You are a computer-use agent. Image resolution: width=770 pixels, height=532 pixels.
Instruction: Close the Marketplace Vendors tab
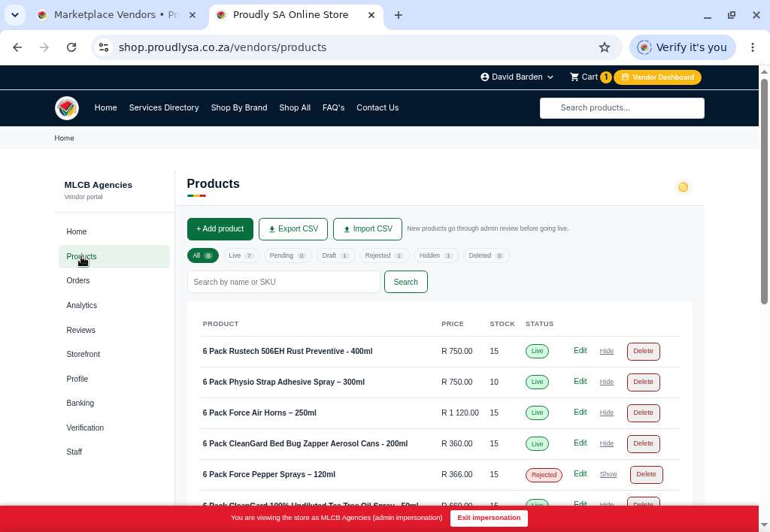coord(192,15)
